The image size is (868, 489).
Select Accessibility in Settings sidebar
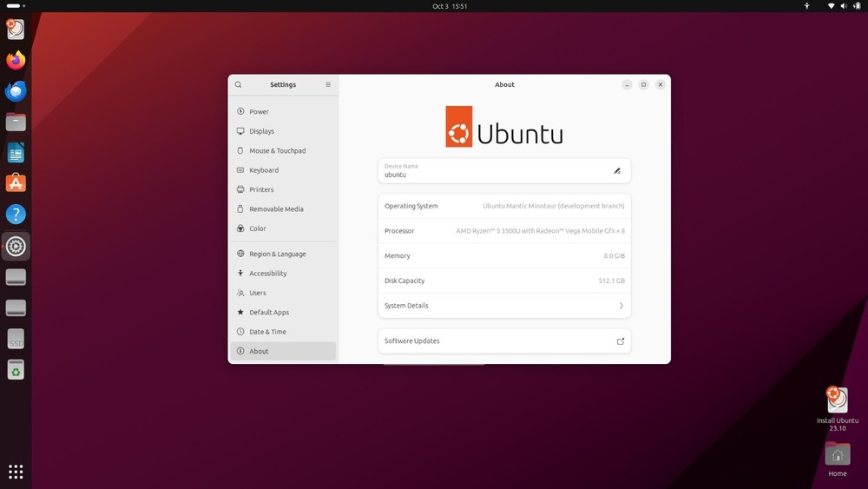(283, 273)
